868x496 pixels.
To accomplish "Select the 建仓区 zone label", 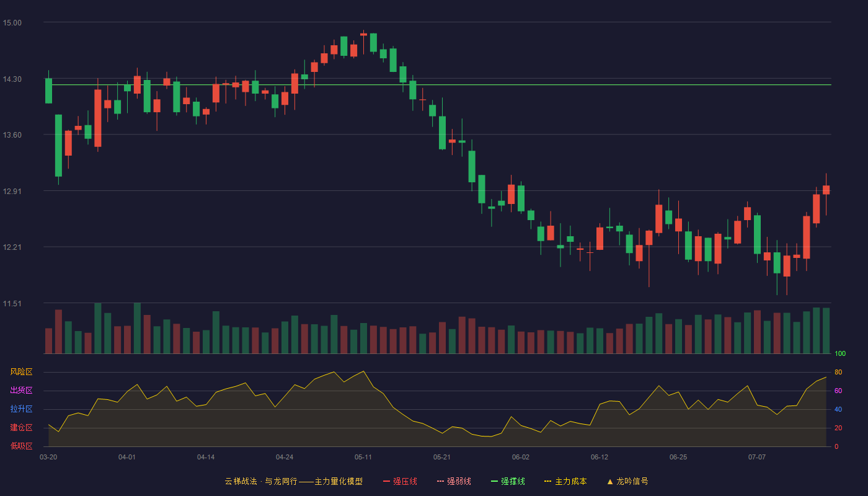I will coord(21,428).
